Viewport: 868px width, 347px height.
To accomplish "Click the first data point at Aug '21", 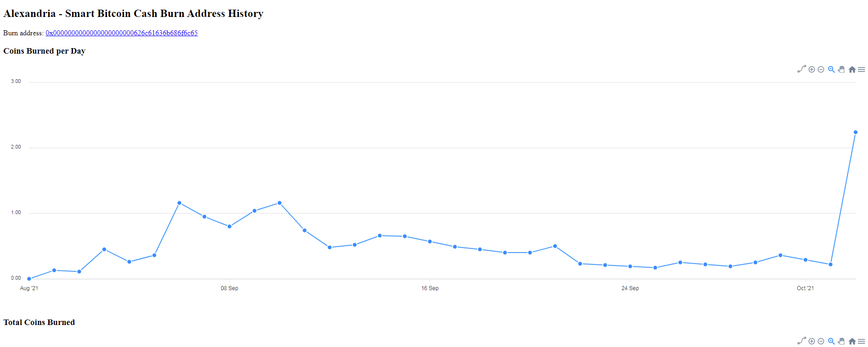I will [x=29, y=279].
